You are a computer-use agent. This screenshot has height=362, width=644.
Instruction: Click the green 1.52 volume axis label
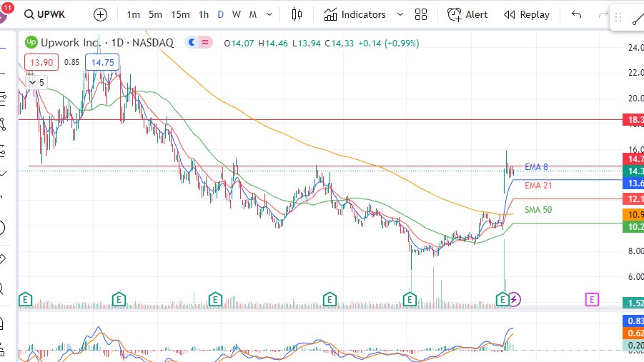(x=633, y=303)
